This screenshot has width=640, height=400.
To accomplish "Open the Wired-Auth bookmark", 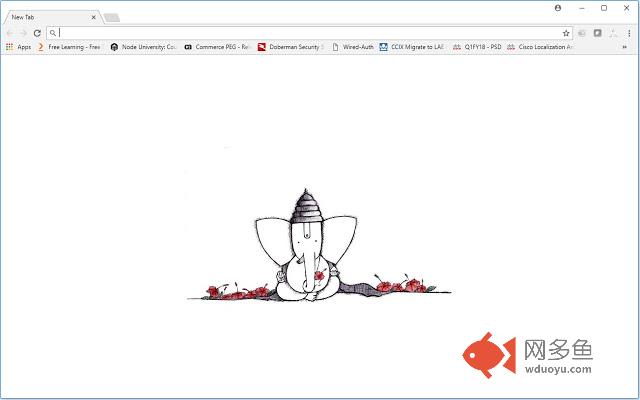I will coord(353,47).
